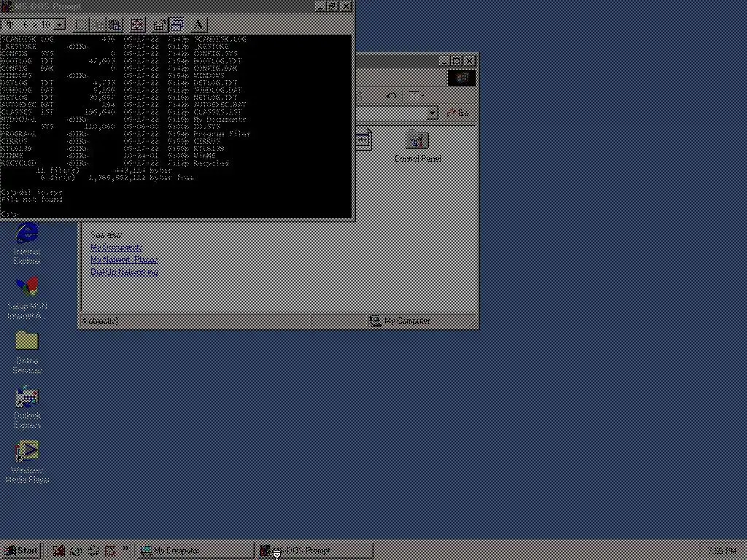Open the Start menu
747x560 pixels.
point(20,551)
